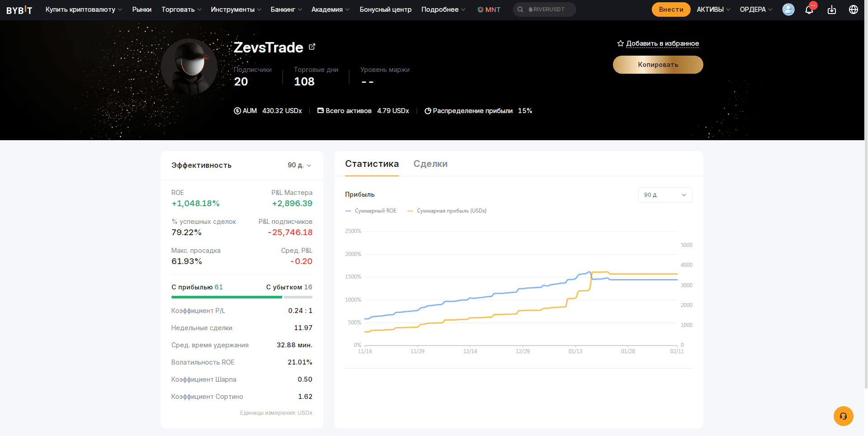Click the Подписчики count 20
Screen dimensions: 868x436
point(241,81)
